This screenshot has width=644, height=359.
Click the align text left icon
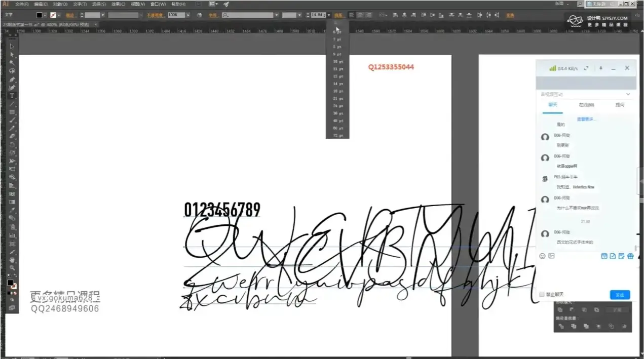(x=352, y=15)
